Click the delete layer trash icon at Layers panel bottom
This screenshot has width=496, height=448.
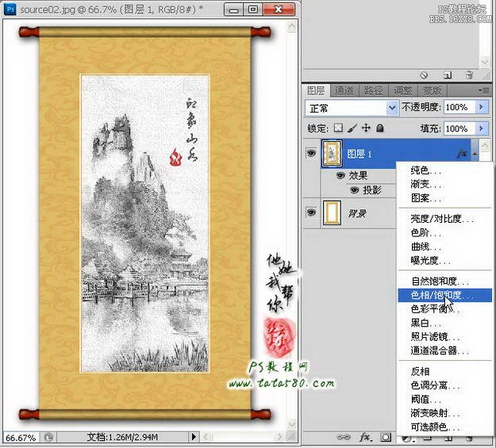pos(469,438)
